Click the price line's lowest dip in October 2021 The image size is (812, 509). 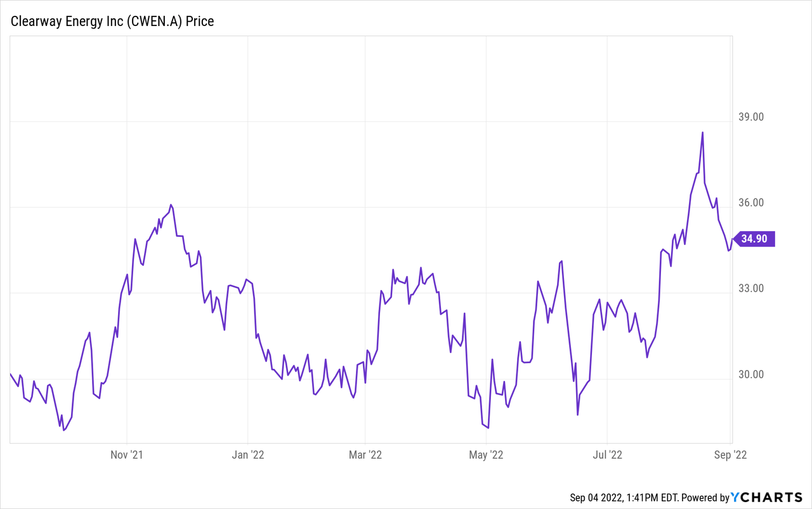coord(64,430)
